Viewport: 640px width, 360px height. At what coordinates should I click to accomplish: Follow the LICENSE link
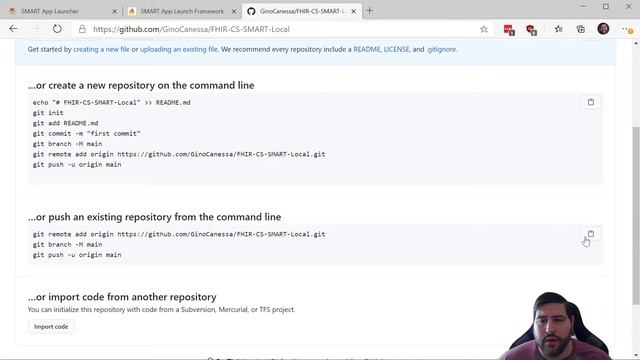pos(396,49)
